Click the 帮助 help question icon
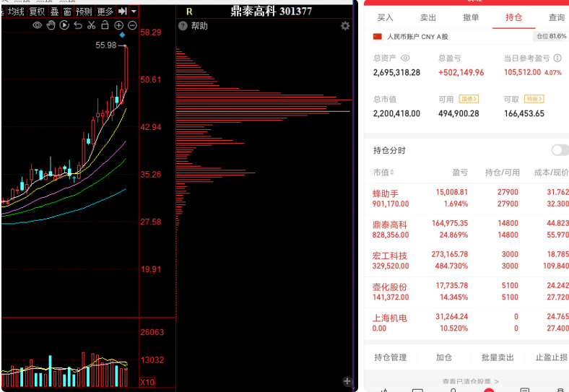569x392 pixels. pos(183,26)
